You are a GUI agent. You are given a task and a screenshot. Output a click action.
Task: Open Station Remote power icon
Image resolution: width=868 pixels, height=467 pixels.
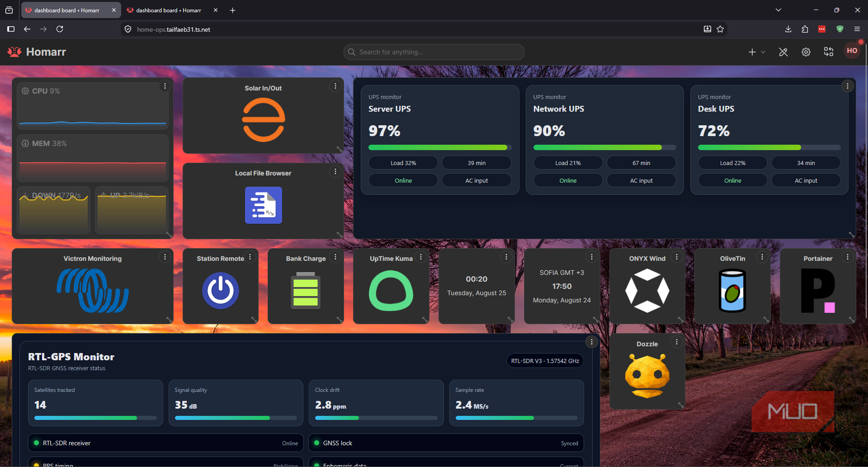pos(220,290)
